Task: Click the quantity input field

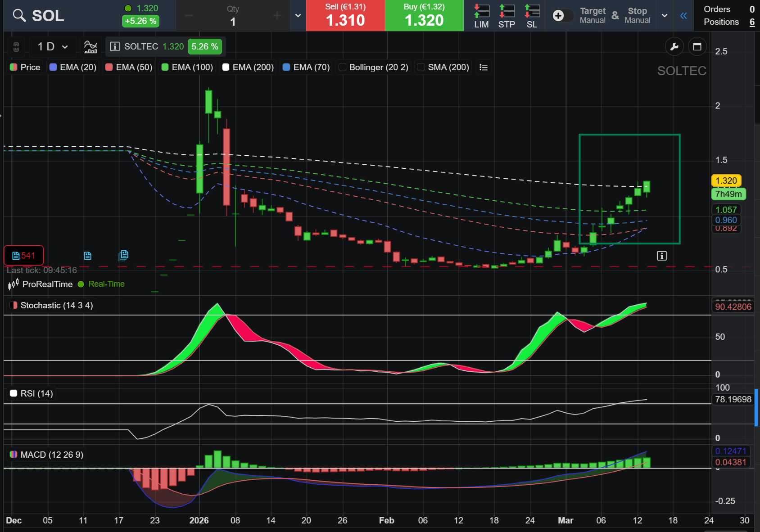Action: [233, 21]
